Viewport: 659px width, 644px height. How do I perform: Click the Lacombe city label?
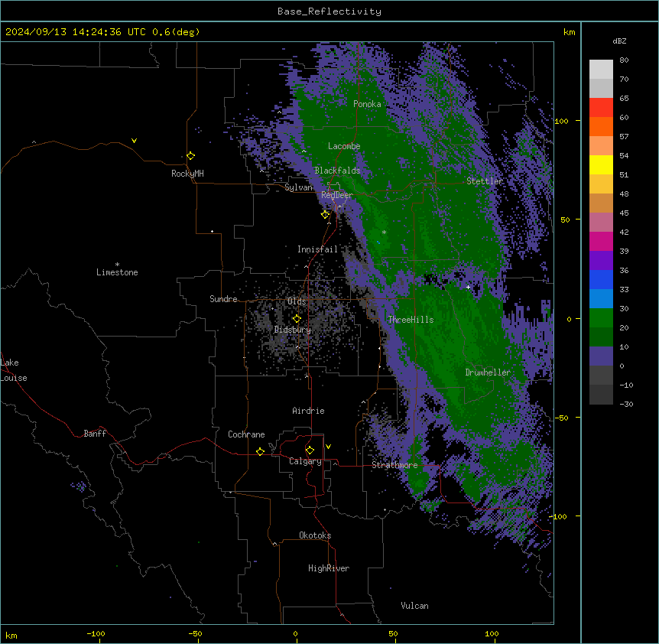[344, 146]
